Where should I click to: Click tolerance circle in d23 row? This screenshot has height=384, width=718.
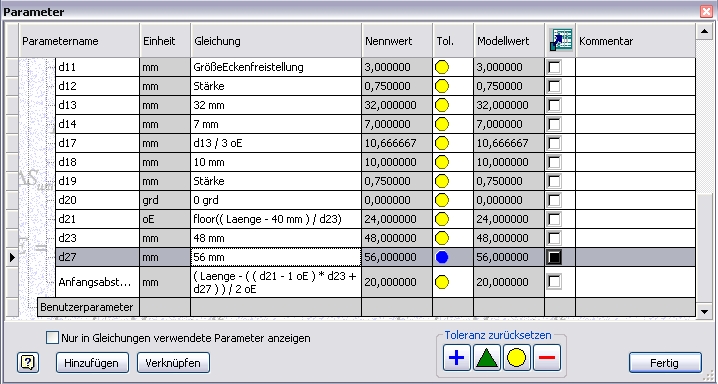tap(442, 238)
